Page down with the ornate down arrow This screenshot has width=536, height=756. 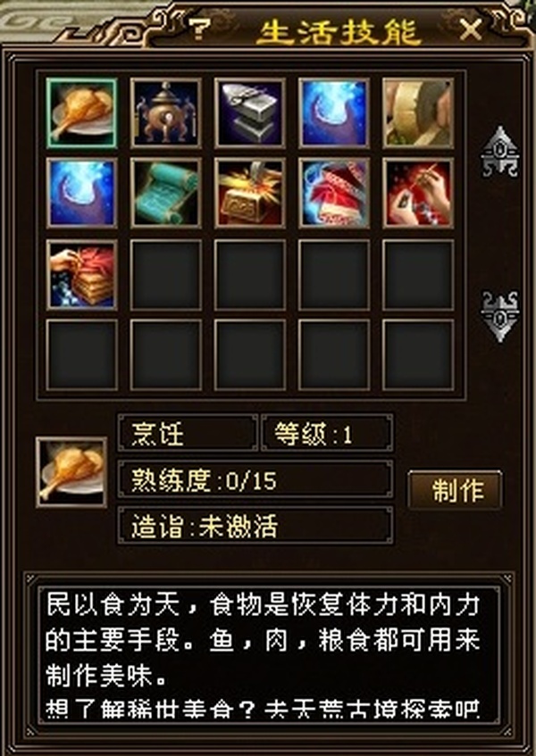coord(500,316)
